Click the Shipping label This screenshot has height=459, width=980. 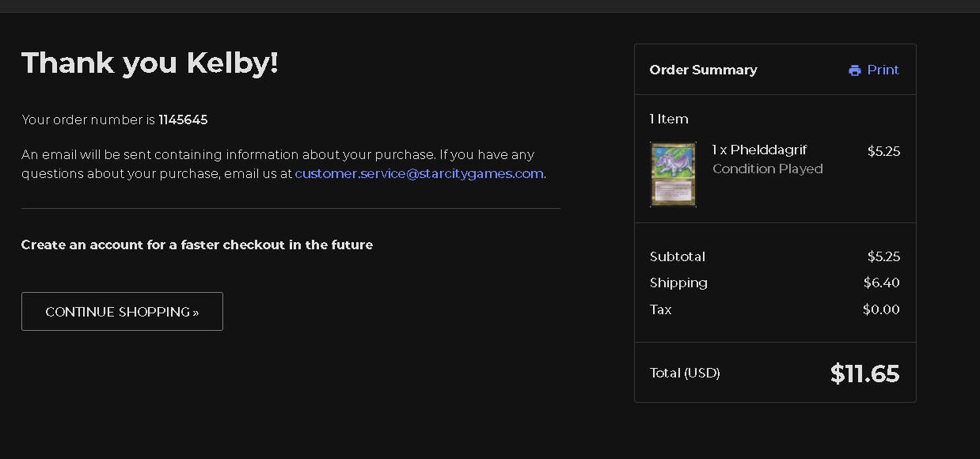click(x=678, y=283)
